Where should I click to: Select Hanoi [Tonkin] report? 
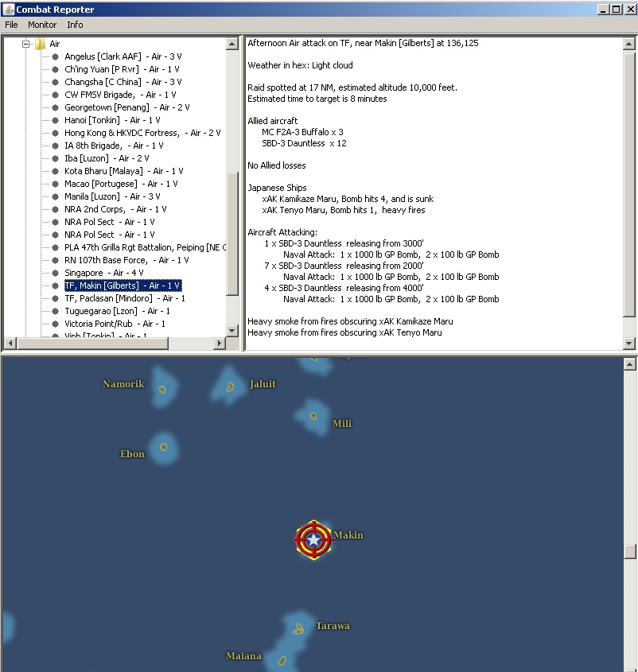click(x=112, y=120)
